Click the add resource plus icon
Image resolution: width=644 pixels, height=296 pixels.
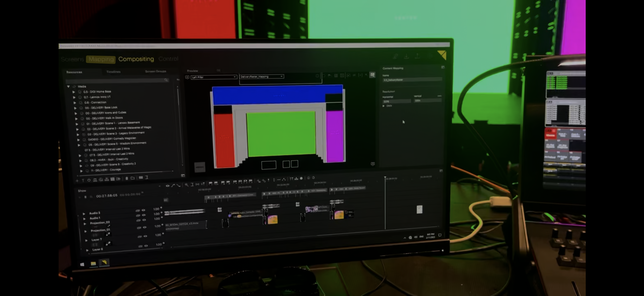(77, 181)
